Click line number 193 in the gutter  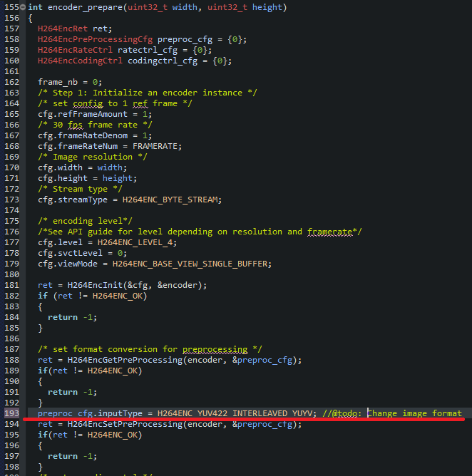(x=11, y=413)
